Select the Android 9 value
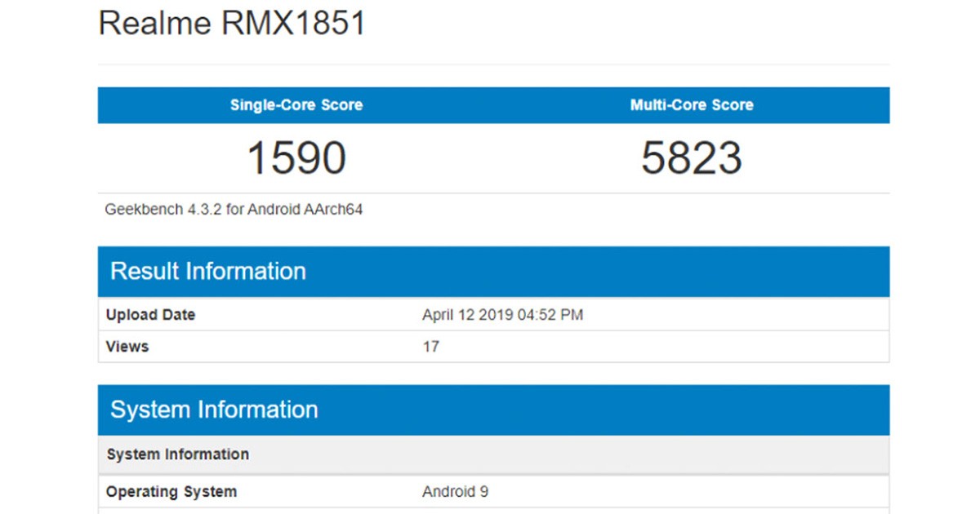980x514 pixels. (x=455, y=492)
